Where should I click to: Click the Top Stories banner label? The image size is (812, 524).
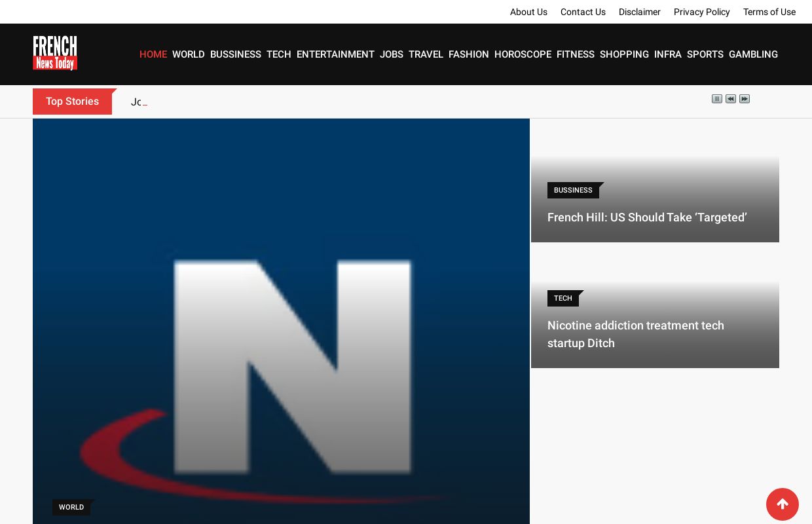pyautogui.click(x=72, y=102)
